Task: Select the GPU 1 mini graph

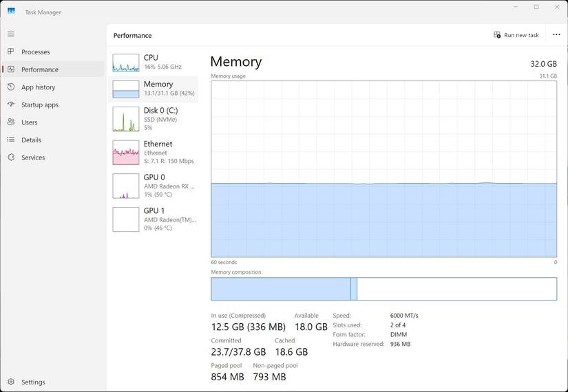Action: 126,219
